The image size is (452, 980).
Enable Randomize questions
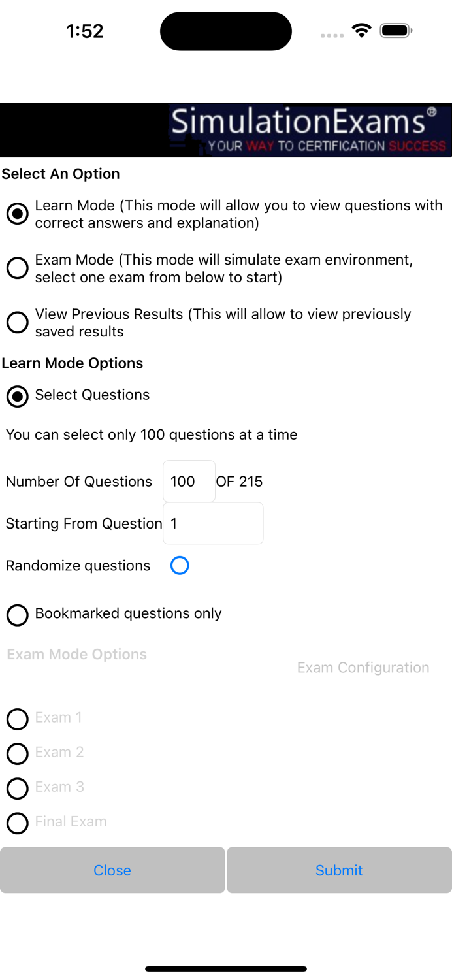[179, 565]
